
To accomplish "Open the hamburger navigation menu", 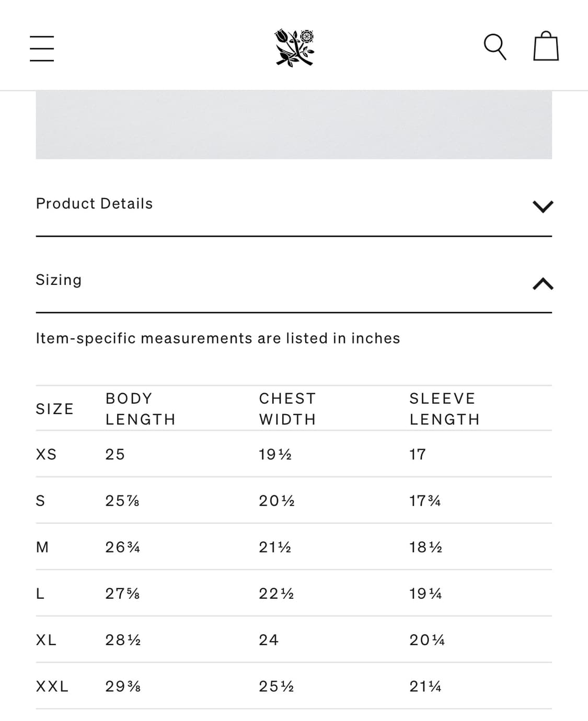I will pos(42,48).
